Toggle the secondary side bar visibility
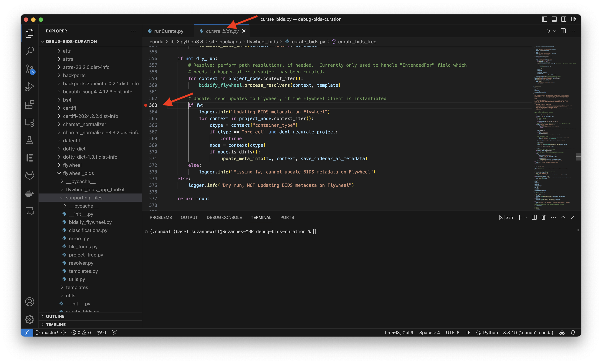Viewport: 602px width, 364px height. coord(564,19)
